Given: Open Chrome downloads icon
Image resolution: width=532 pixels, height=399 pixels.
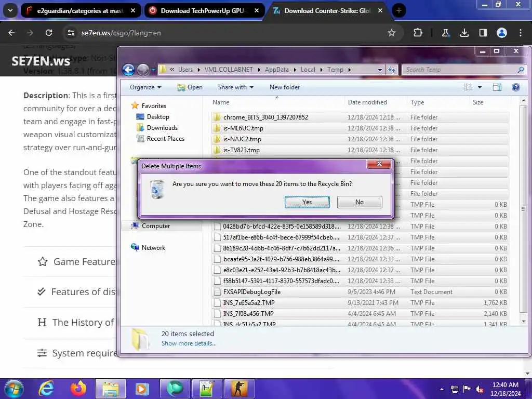Looking at the screenshot, I should click(x=464, y=33).
